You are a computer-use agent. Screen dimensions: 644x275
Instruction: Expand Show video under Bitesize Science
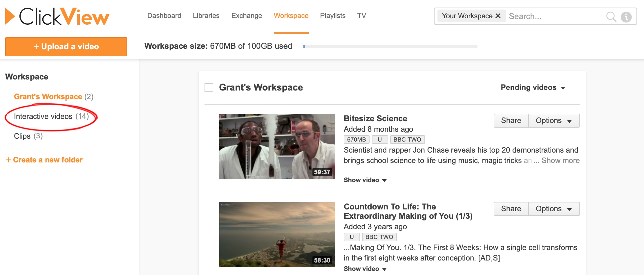coord(365,180)
